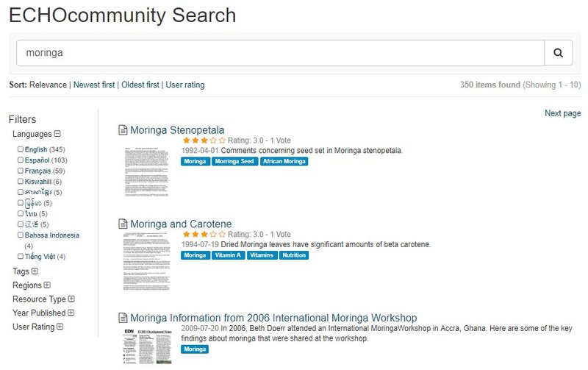Click star rating of Moringa Stenopetala
This screenshot has width=588, height=370.
[x=204, y=140]
